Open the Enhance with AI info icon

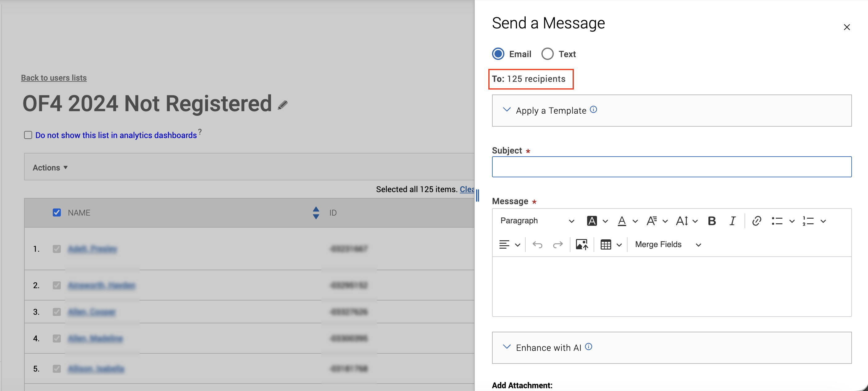pyautogui.click(x=588, y=347)
